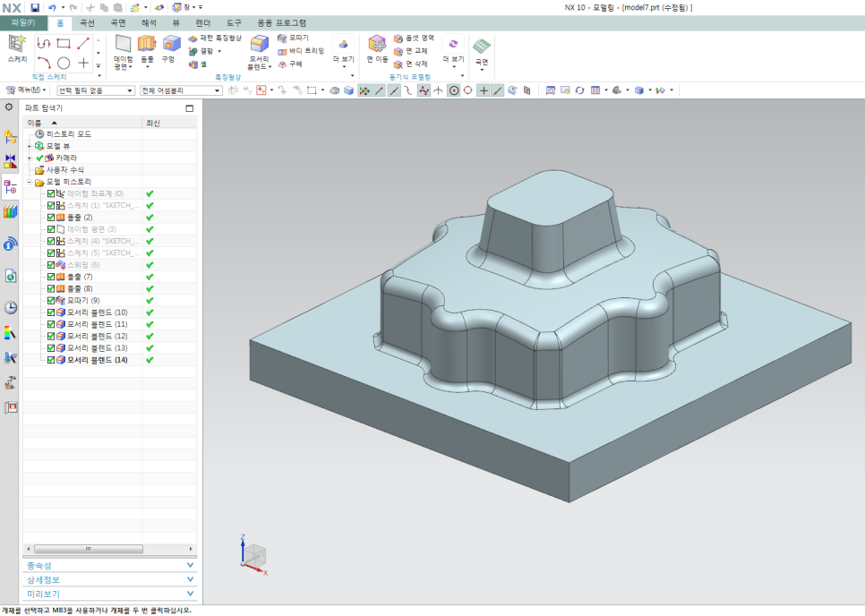The image size is (865, 616).
Task: Select the line sketch tool
Action: point(83,43)
